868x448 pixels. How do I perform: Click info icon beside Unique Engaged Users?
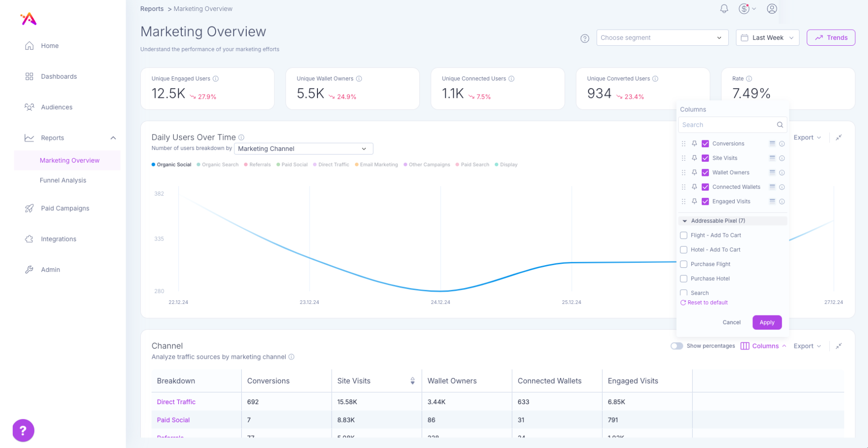(216, 79)
